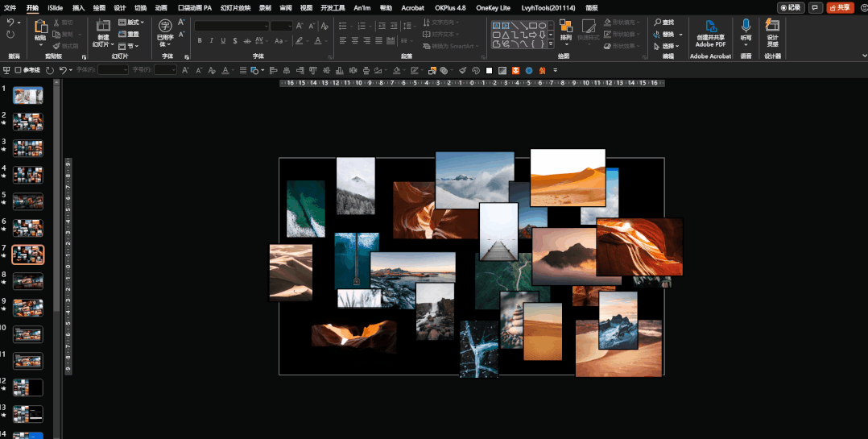
Task: Click the bulleted list icon
Action: 343,26
